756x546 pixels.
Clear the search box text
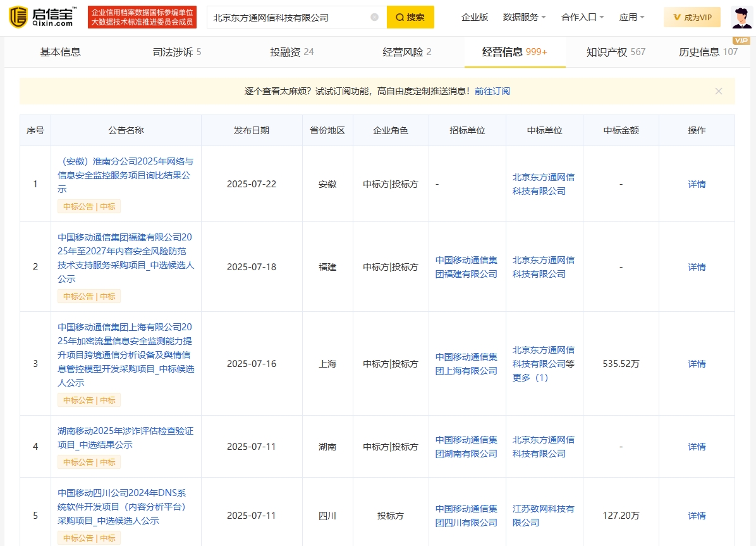[x=374, y=17]
